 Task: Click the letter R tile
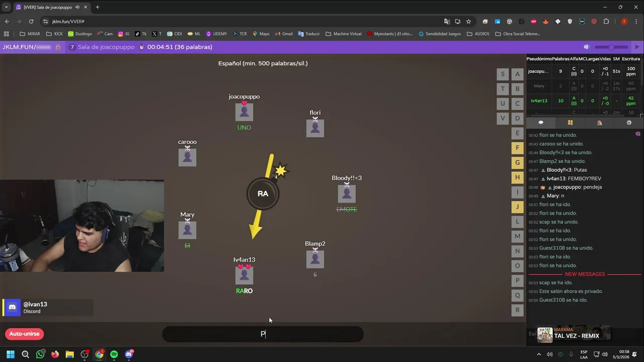point(517,310)
